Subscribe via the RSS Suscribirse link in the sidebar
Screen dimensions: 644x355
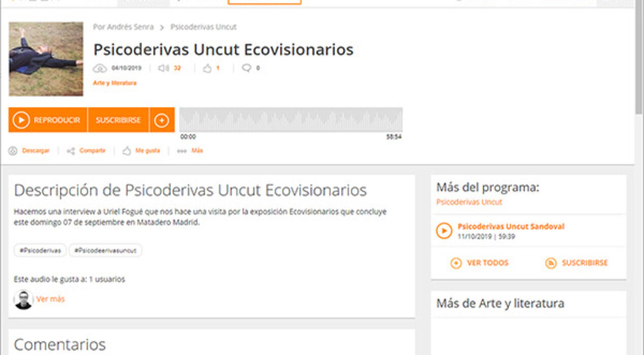coord(577,263)
